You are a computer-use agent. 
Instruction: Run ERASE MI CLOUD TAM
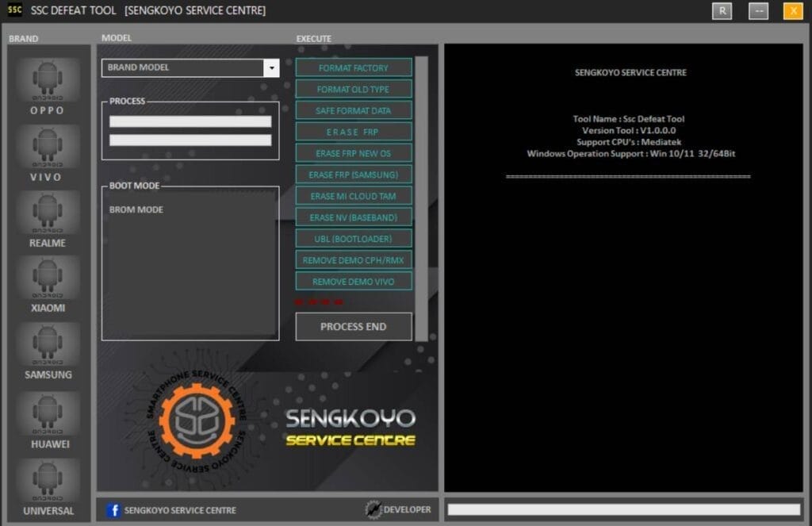354,195
